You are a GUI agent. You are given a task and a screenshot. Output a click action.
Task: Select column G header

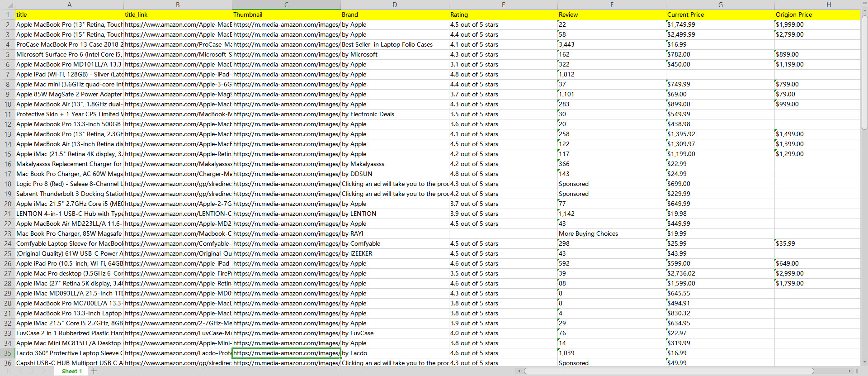(x=720, y=5)
